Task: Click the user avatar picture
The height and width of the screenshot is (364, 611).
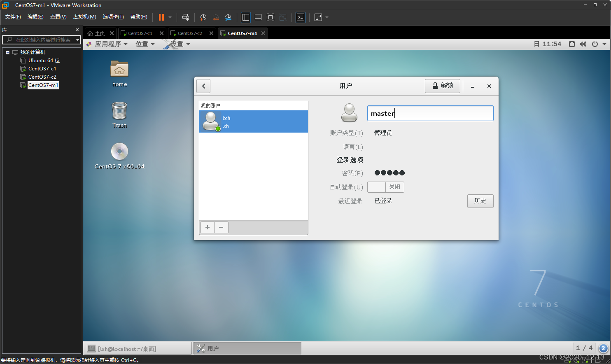Action: (x=349, y=113)
